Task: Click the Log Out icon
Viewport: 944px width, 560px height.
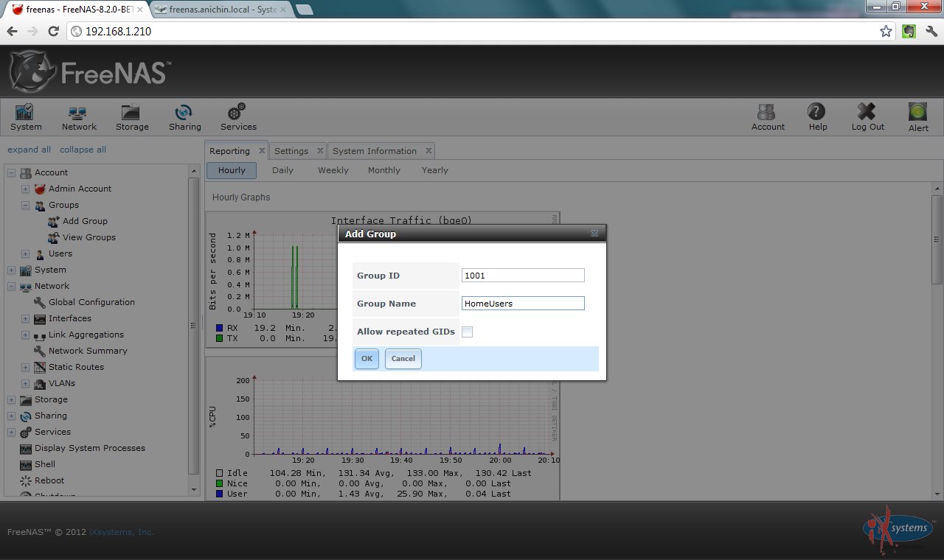Action: coord(867,117)
